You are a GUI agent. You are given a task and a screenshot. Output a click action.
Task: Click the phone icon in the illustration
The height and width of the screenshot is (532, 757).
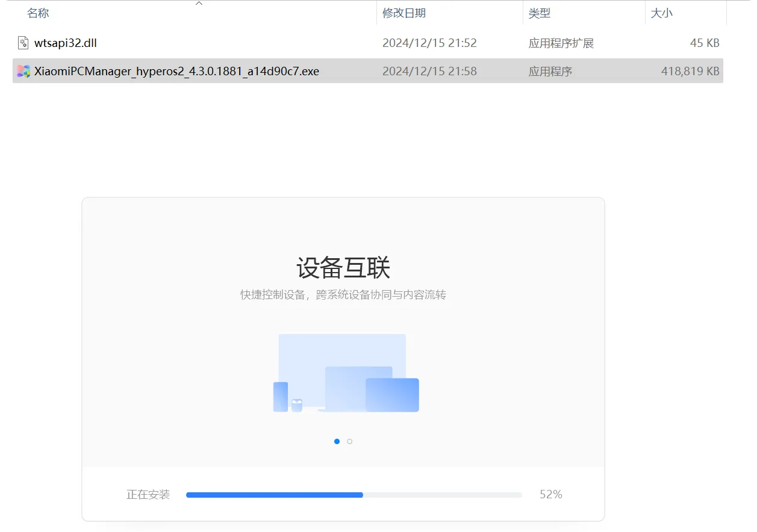pos(281,397)
